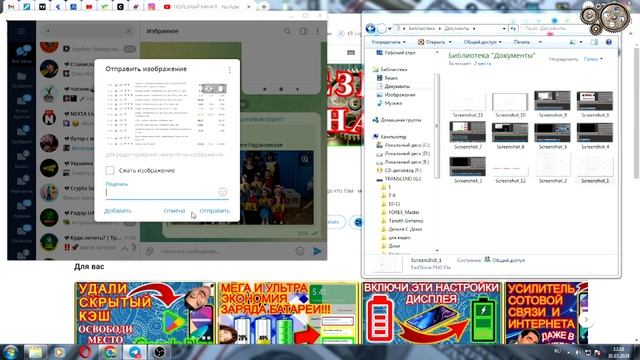Switch to YouTube browser tab

pos(207,7)
